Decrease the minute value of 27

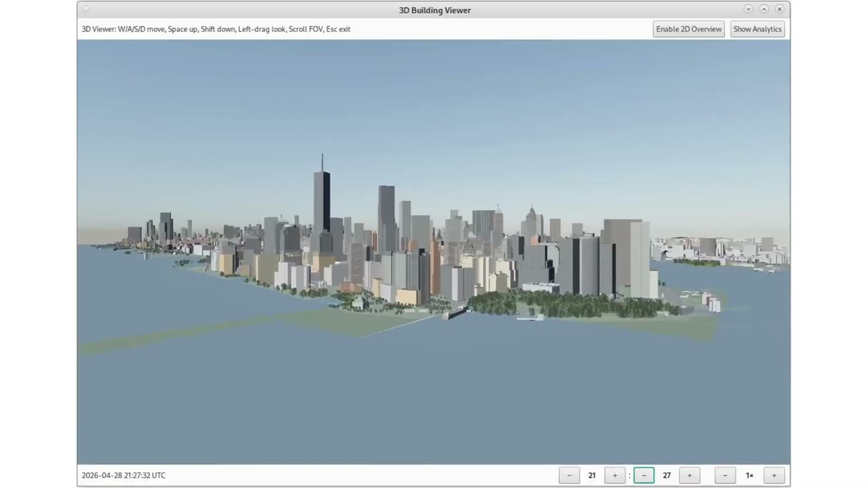tap(644, 476)
